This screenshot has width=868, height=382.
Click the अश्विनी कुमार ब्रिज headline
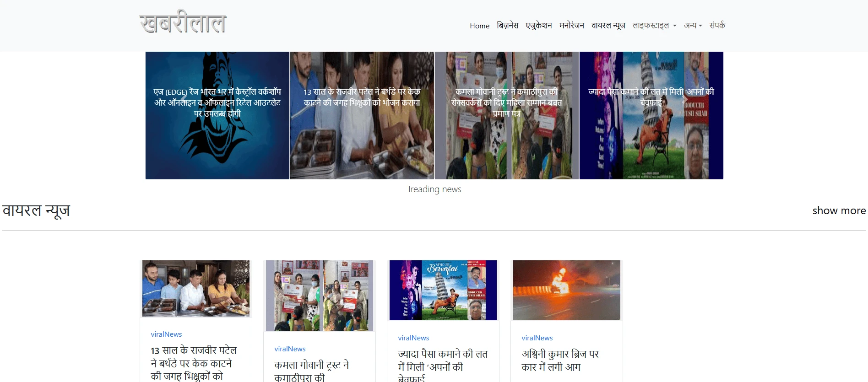pos(560,360)
